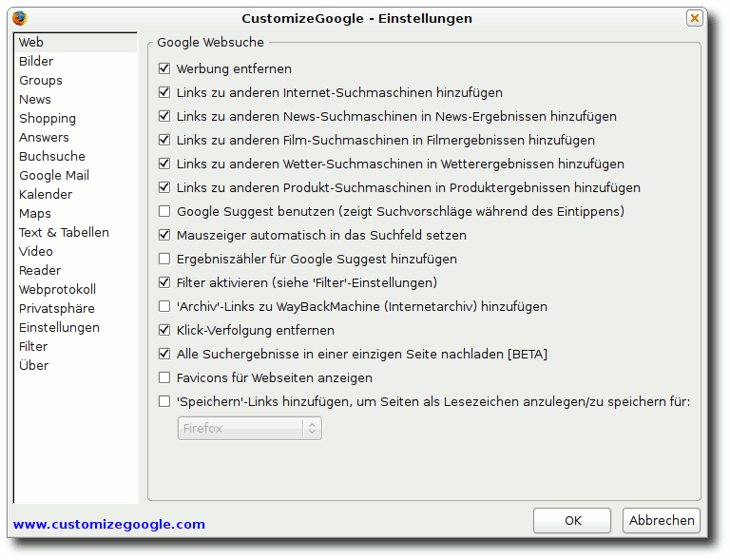
Task: Open the Buchsuche settings category
Action: (76, 157)
